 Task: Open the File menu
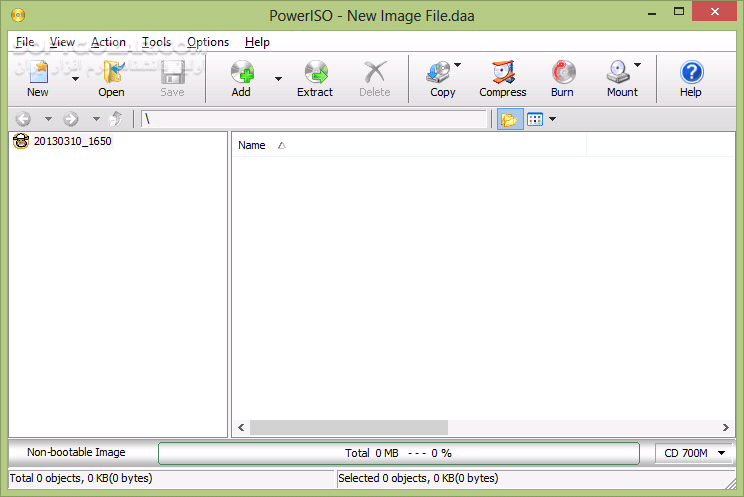coord(25,42)
